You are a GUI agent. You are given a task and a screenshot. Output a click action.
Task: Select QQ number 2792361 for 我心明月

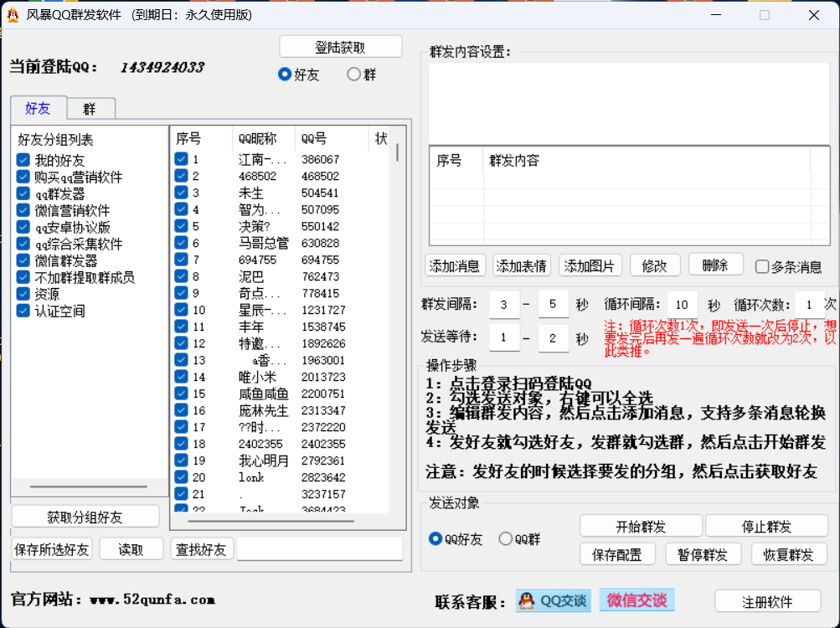tap(323, 461)
